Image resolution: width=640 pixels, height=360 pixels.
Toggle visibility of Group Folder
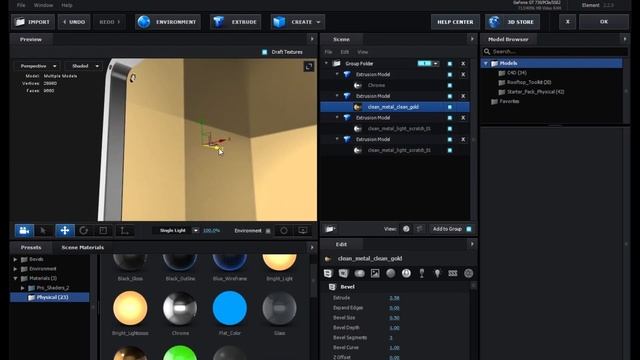pyautogui.click(x=450, y=64)
